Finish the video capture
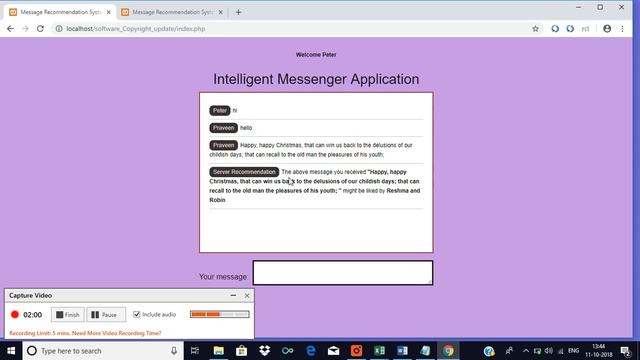The image size is (640, 360). 68,315
